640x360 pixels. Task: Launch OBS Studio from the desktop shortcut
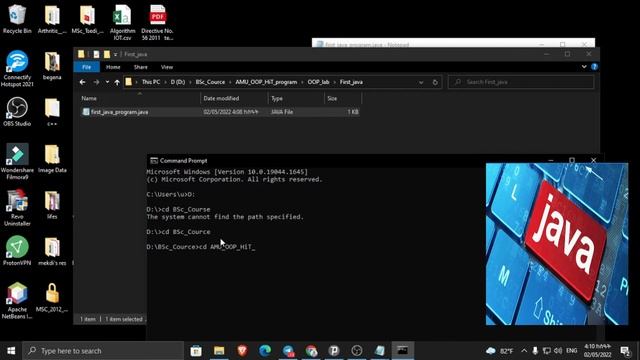17,112
